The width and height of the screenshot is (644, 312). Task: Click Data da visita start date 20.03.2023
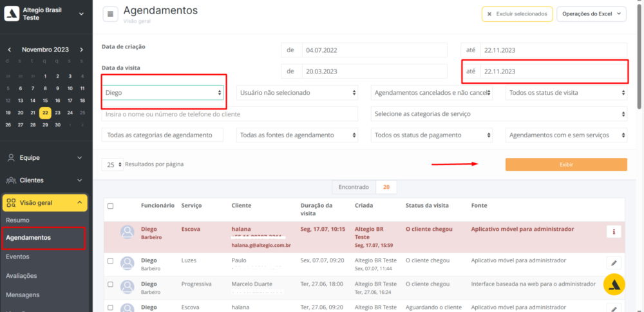(375, 71)
